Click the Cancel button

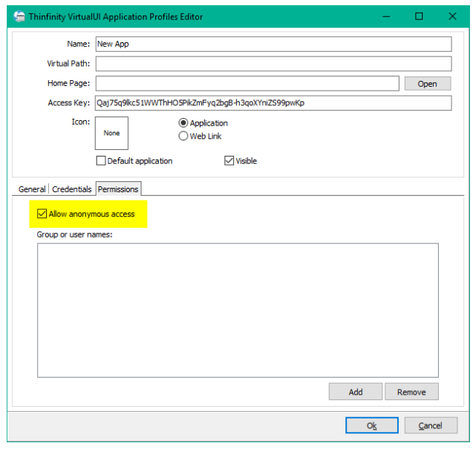click(431, 425)
